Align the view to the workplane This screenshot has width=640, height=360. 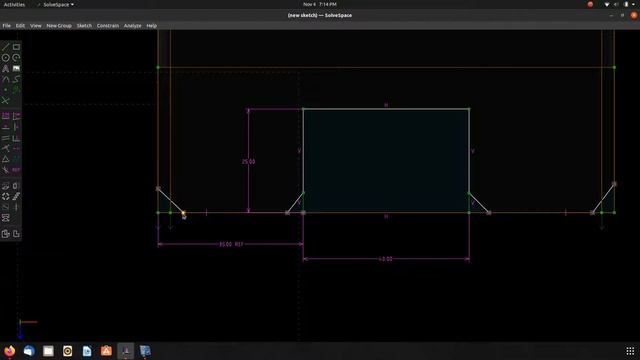(x=16, y=234)
